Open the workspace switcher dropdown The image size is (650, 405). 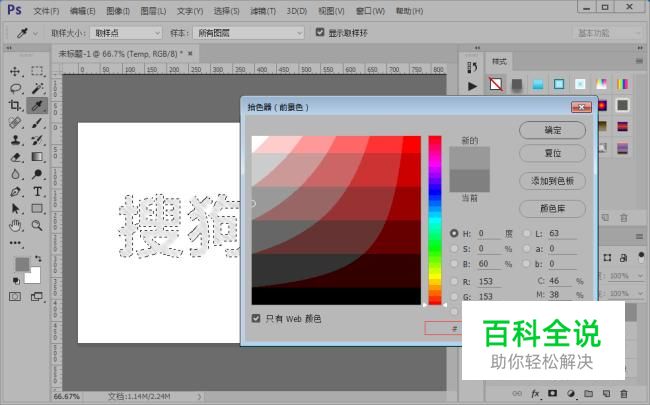(x=609, y=33)
